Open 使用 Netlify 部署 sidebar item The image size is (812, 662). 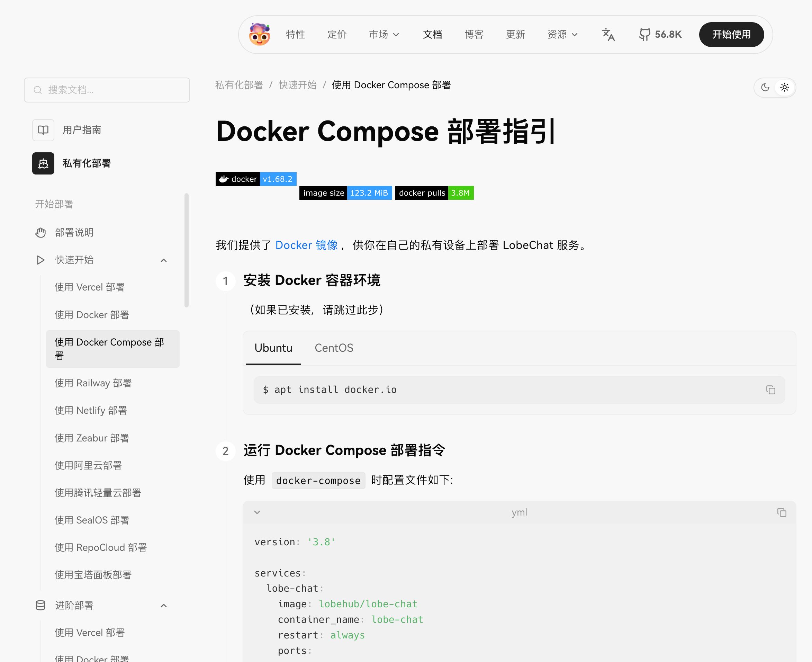coord(91,411)
